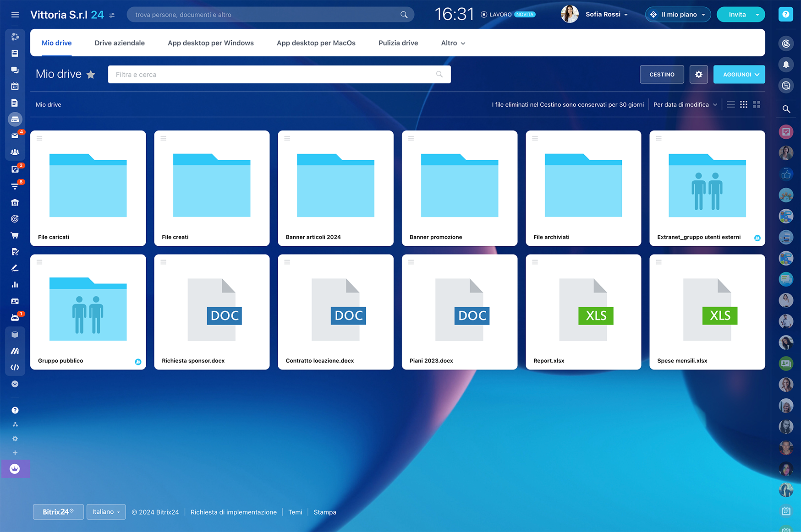
Task: Open the Drive icon in left sidebar
Action: [x=15, y=119]
